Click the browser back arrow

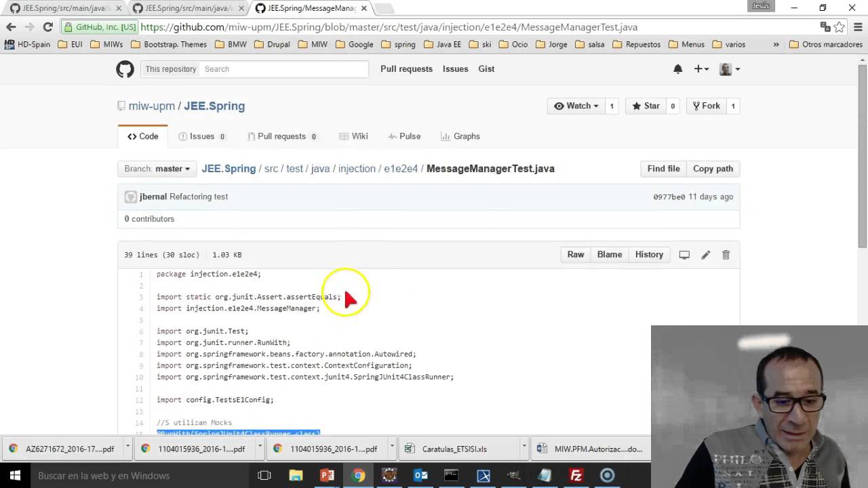pyautogui.click(x=11, y=27)
